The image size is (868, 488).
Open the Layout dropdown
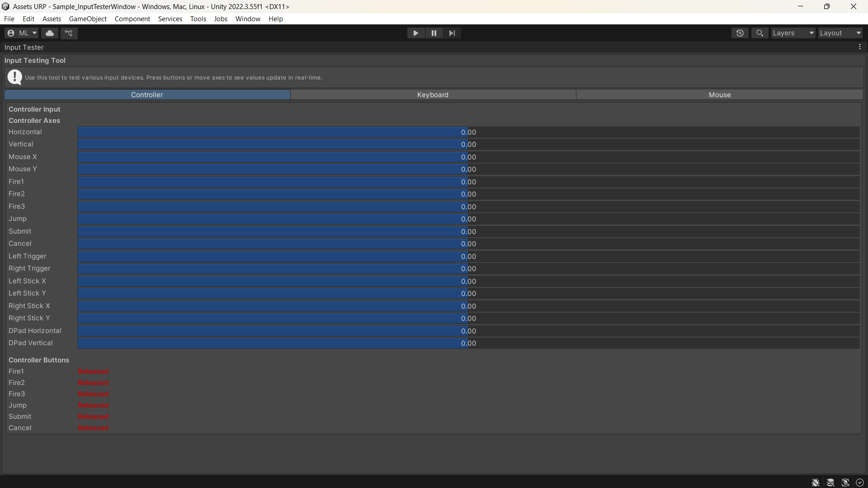click(840, 33)
